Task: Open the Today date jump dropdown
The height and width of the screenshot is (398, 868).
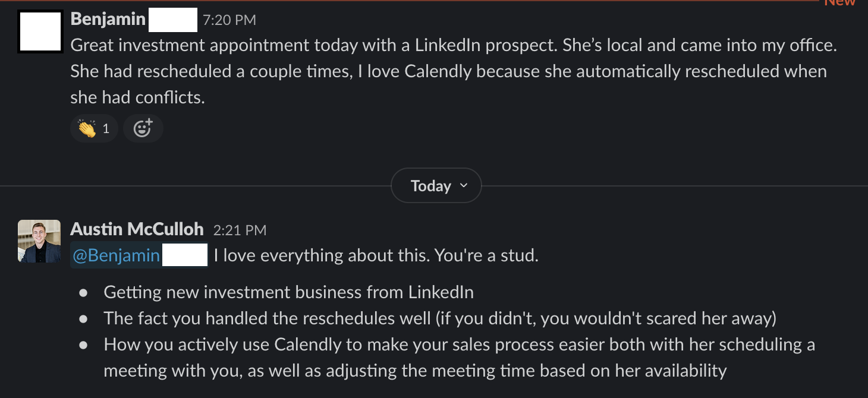Action: [436, 187]
